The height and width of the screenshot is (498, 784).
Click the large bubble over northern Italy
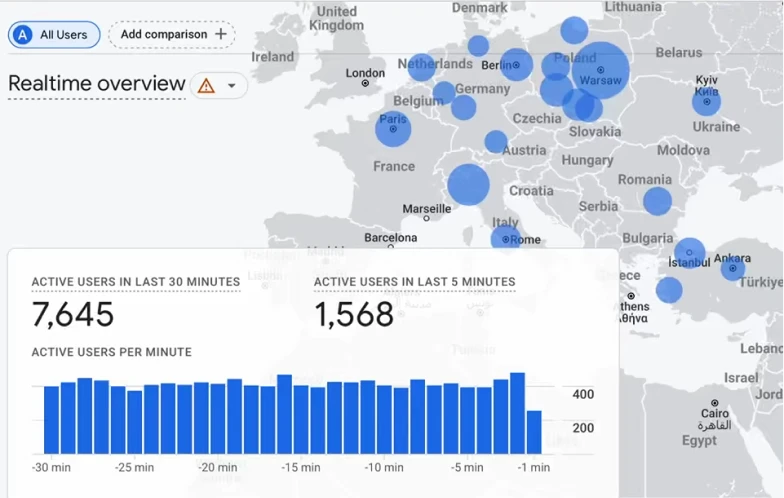[x=468, y=184]
